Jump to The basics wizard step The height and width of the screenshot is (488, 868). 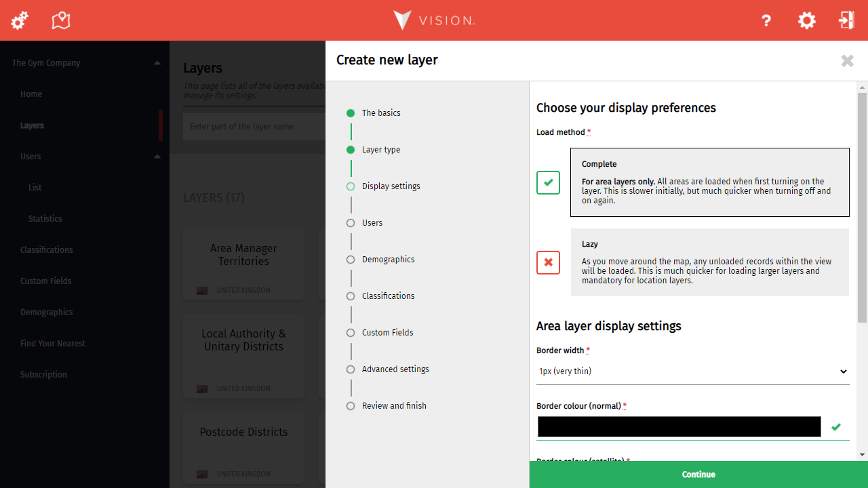pyautogui.click(x=380, y=113)
